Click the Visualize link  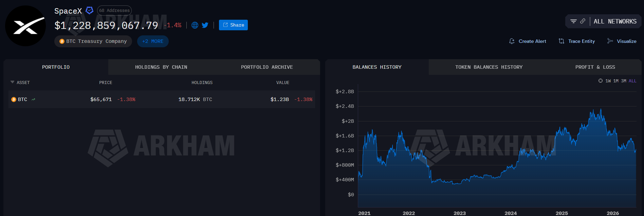click(627, 41)
